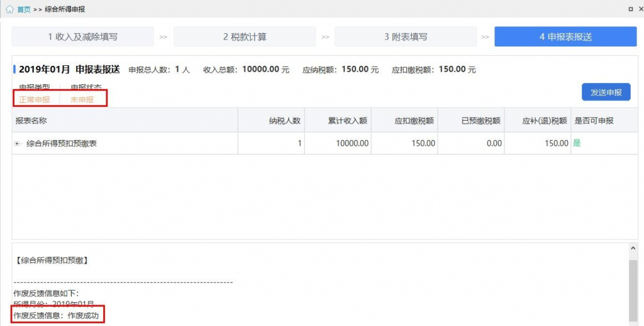Click the 作废反馈信息：作废成功 line
644x326 pixels.
[56, 316]
